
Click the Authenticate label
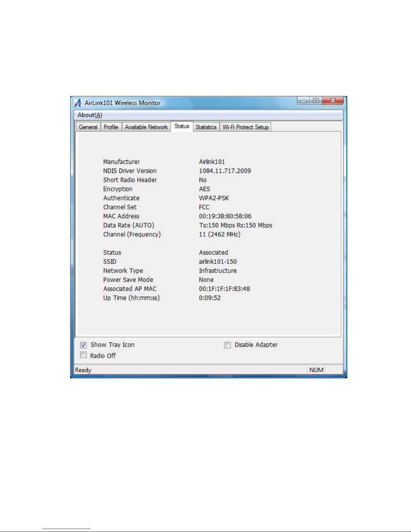[x=121, y=198]
